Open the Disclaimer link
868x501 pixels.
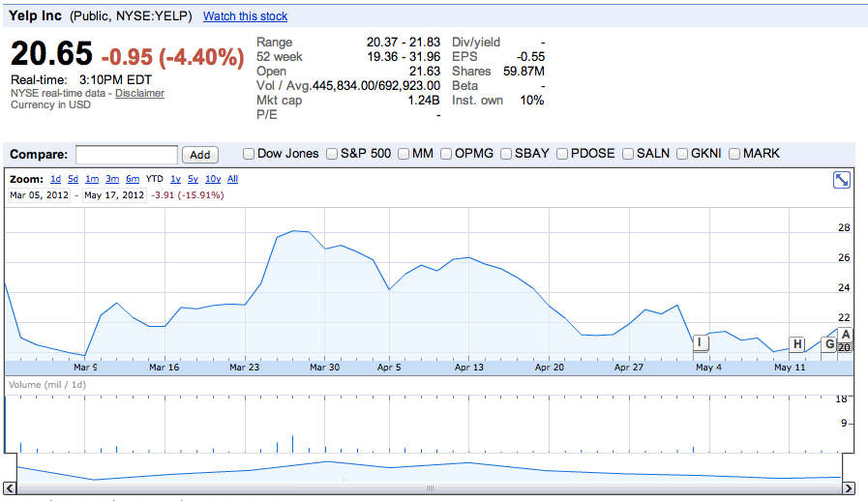139,94
